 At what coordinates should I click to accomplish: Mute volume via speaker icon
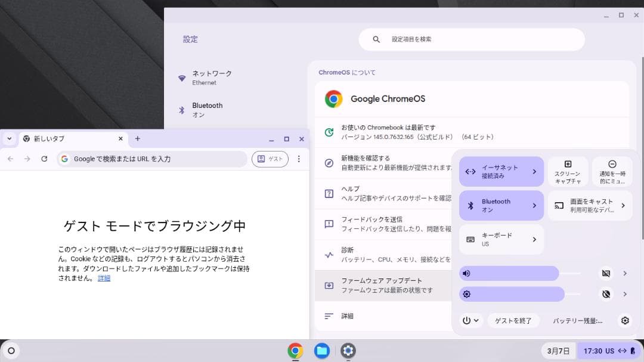point(466,273)
